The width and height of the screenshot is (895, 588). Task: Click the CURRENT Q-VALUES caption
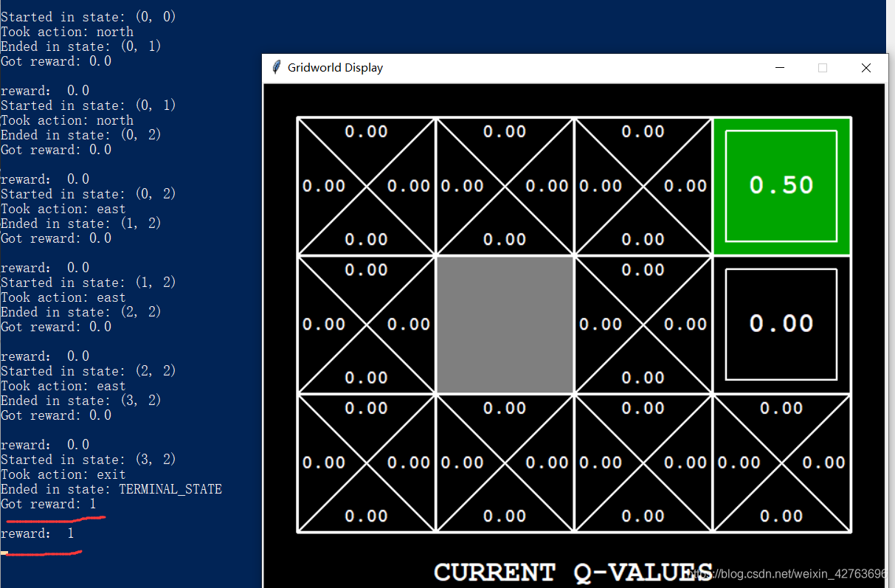[573, 572]
